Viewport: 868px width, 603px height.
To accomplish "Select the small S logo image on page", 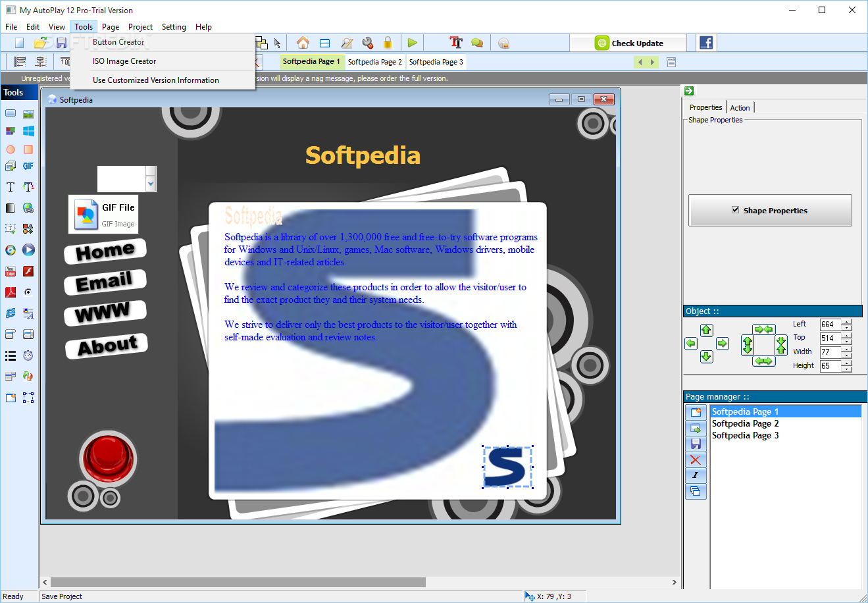I will pos(507,467).
